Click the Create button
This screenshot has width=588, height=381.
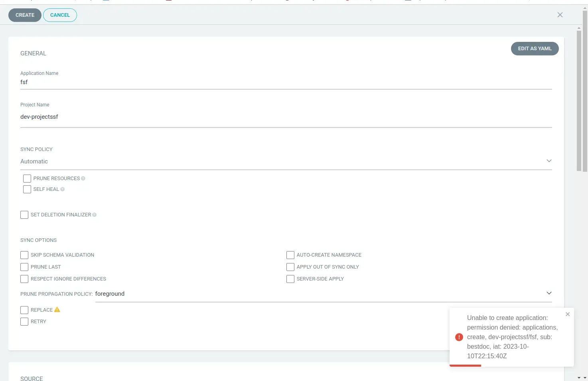tap(25, 15)
